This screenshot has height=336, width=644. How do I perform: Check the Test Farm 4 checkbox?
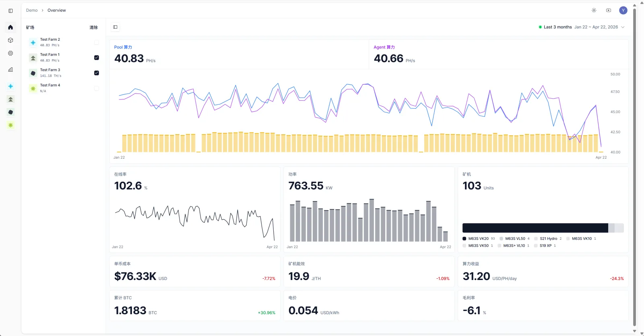tap(97, 88)
